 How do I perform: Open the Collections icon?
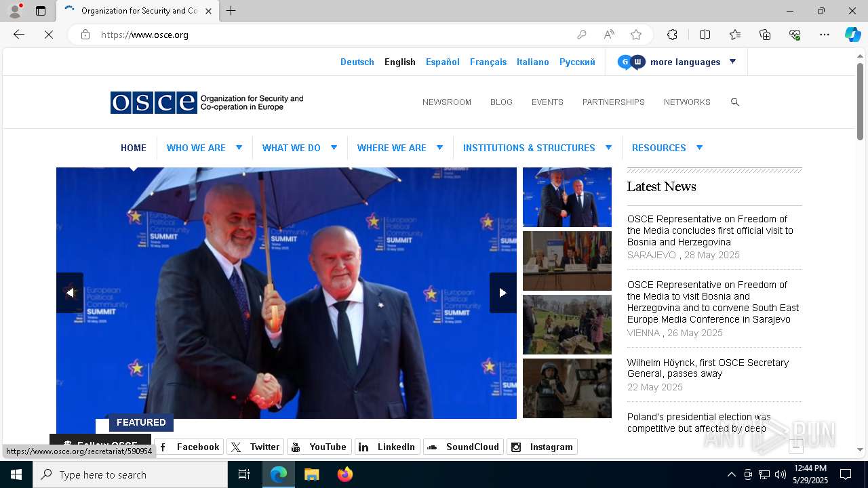(765, 35)
